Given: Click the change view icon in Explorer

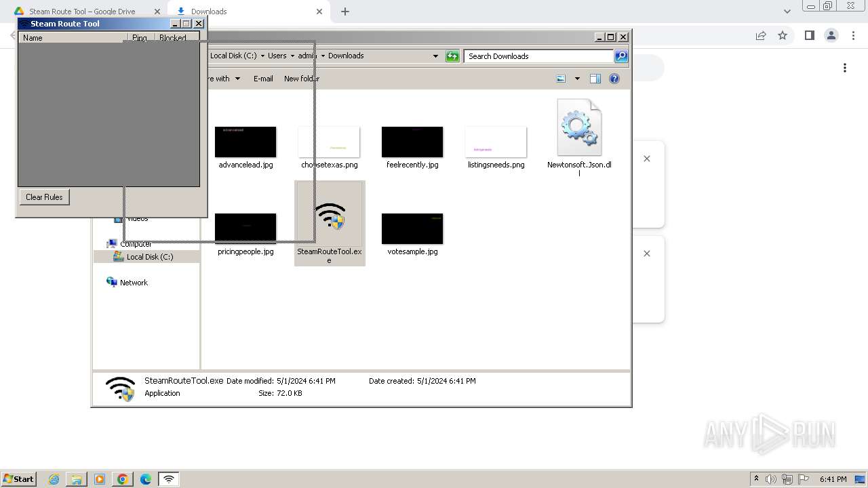Looking at the screenshot, I should pos(561,79).
